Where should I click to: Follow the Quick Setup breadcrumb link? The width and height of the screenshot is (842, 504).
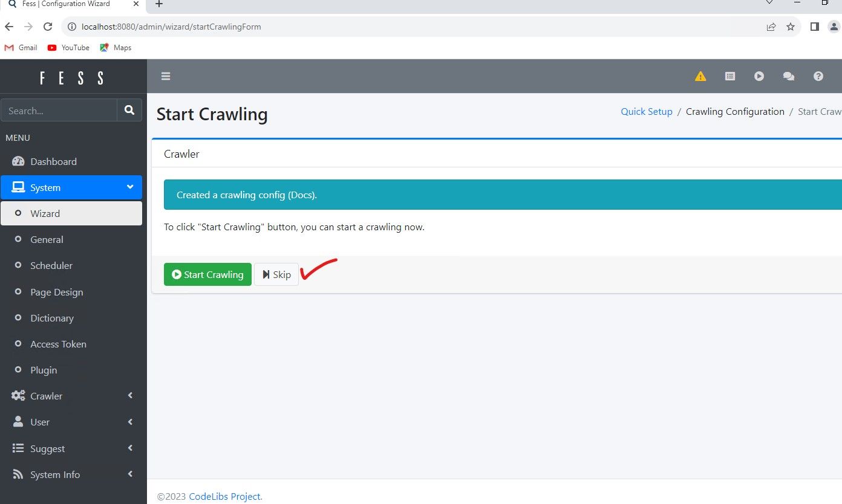(647, 112)
